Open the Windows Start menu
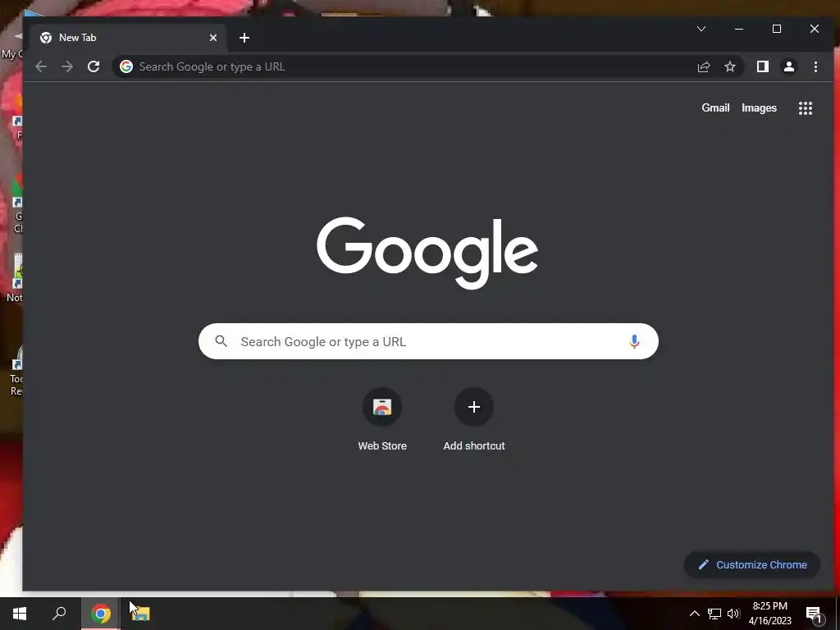 click(20, 614)
